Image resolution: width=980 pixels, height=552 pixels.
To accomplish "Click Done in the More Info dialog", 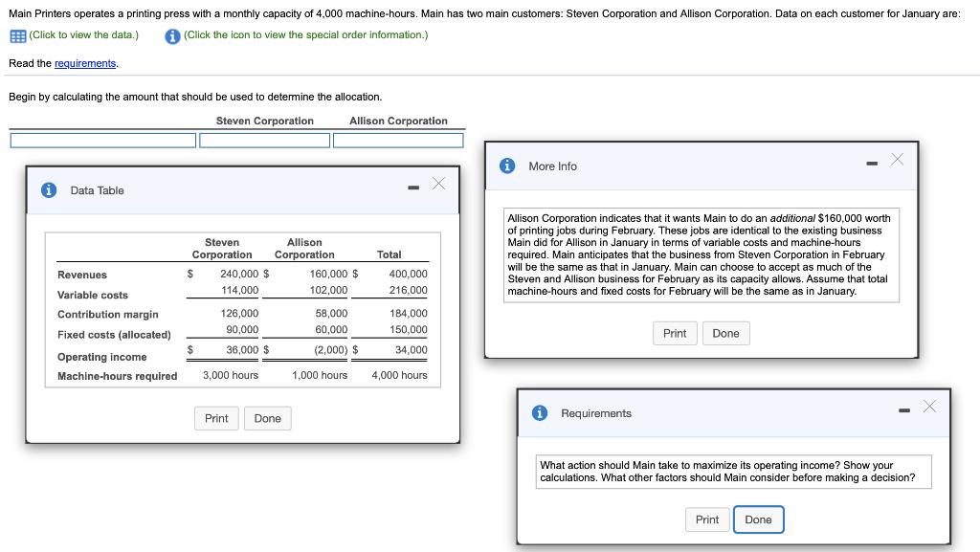I will (x=725, y=334).
